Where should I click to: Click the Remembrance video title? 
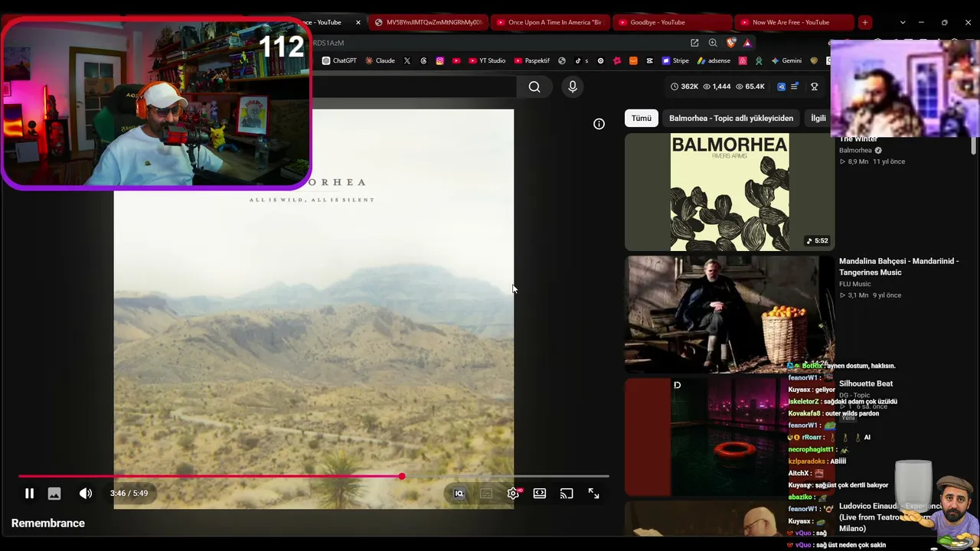point(48,523)
